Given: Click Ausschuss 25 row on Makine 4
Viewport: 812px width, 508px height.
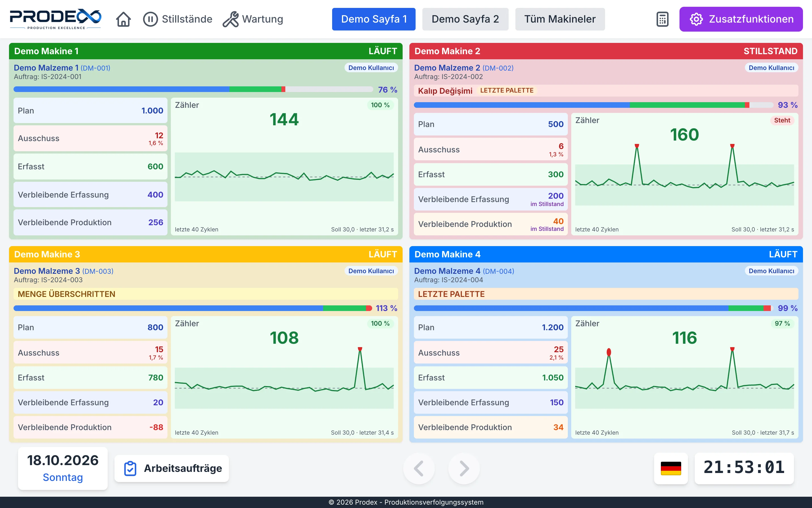Looking at the screenshot, I should pyautogui.click(x=491, y=353).
